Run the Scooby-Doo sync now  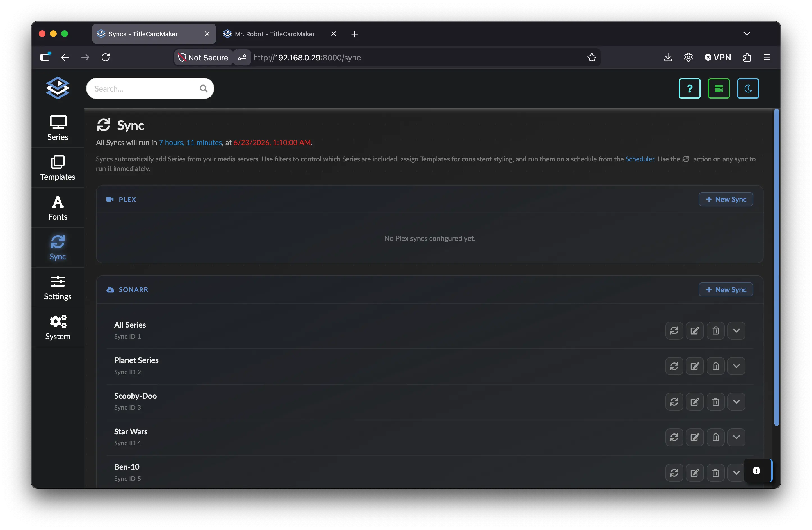pos(674,402)
